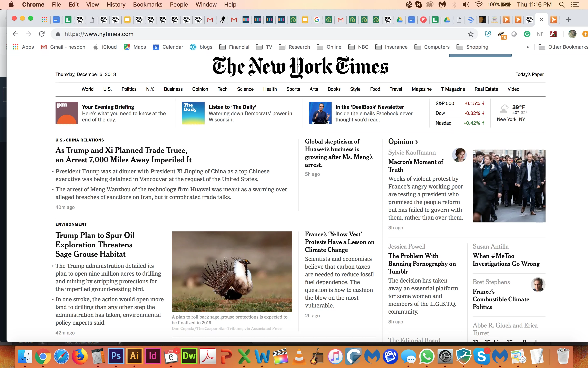Open the sage grouse photo

click(232, 272)
